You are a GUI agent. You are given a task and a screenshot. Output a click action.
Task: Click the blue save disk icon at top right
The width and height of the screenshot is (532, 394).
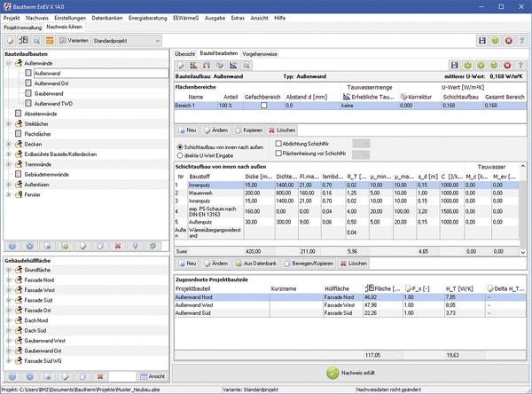(481, 41)
